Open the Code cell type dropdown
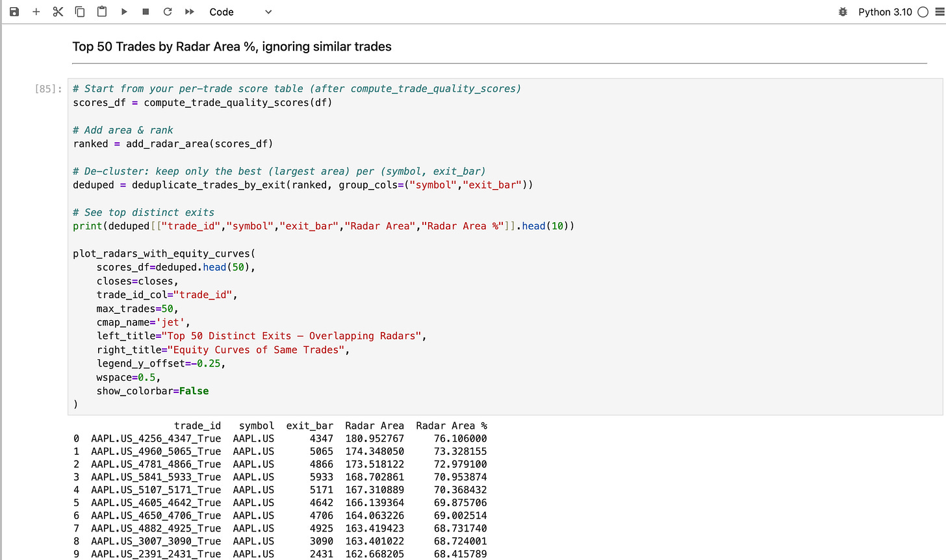946x560 pixels. coord(240,12)
